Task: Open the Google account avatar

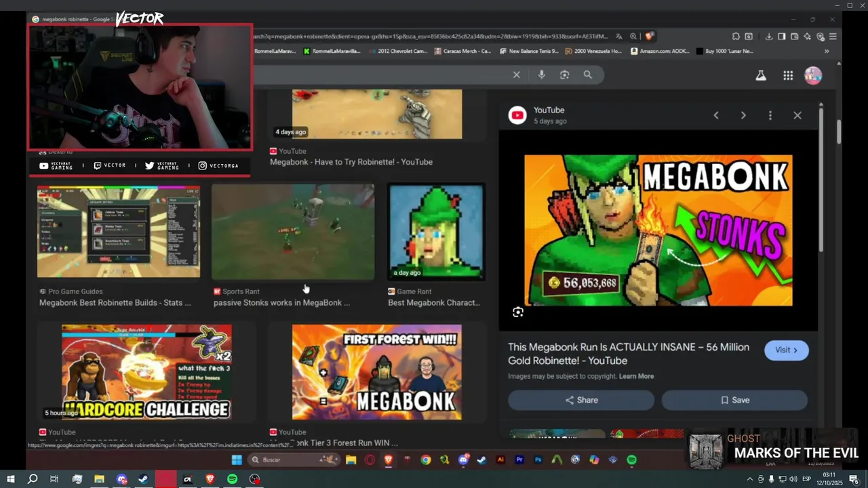Action: point(813,75)
